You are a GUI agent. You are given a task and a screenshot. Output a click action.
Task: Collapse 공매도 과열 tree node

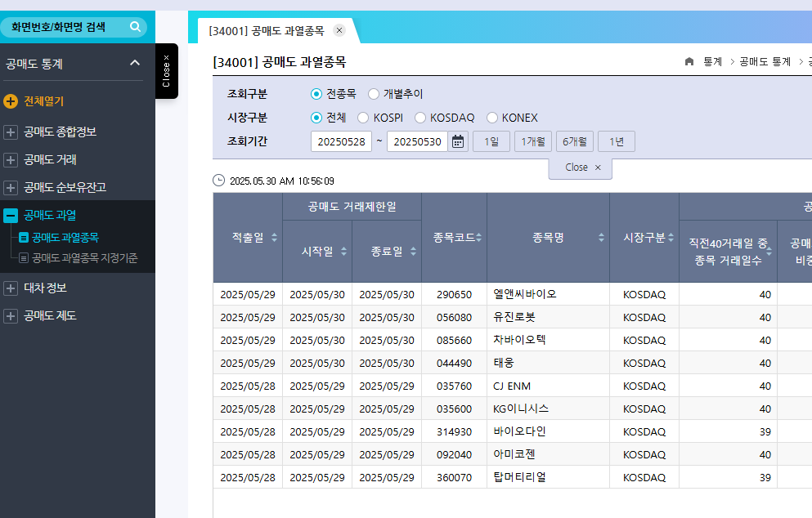[x=11, y=215]
